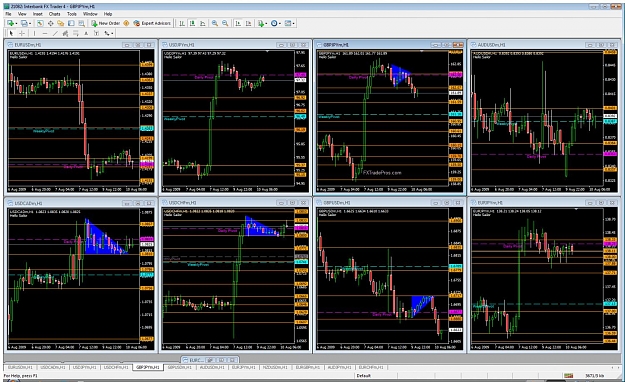Open the Strategy Tester icon
This screenshot has height=382, width=625.
(x=81, y=23)
